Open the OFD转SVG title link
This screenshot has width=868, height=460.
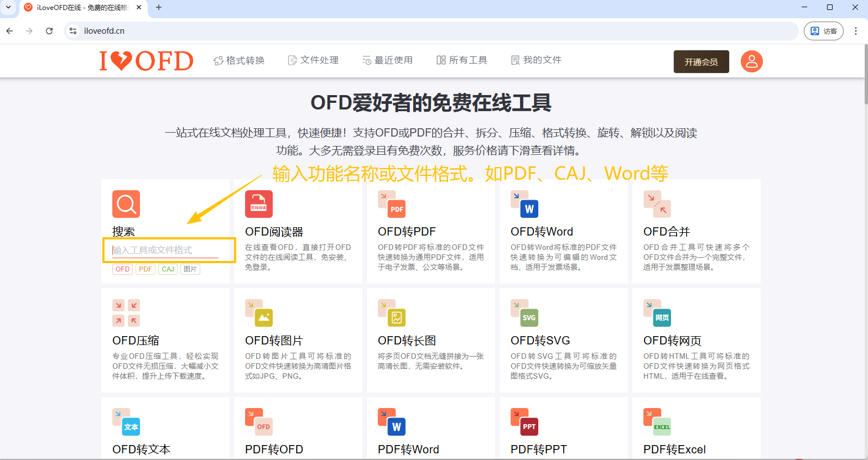540,341
